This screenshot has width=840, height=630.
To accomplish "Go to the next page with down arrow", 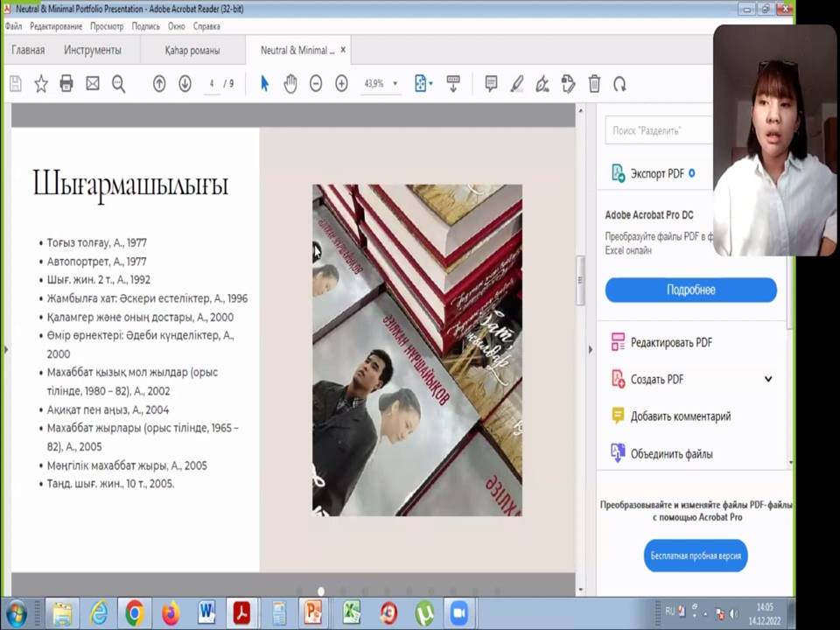I will coord(185,84).
